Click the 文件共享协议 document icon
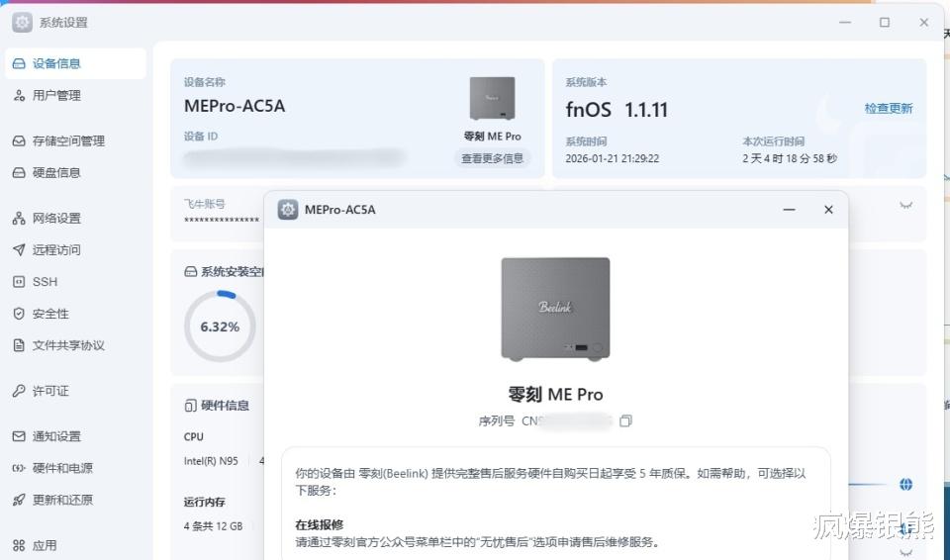Screen dimensions: 950x560 [x=19, y=345]
